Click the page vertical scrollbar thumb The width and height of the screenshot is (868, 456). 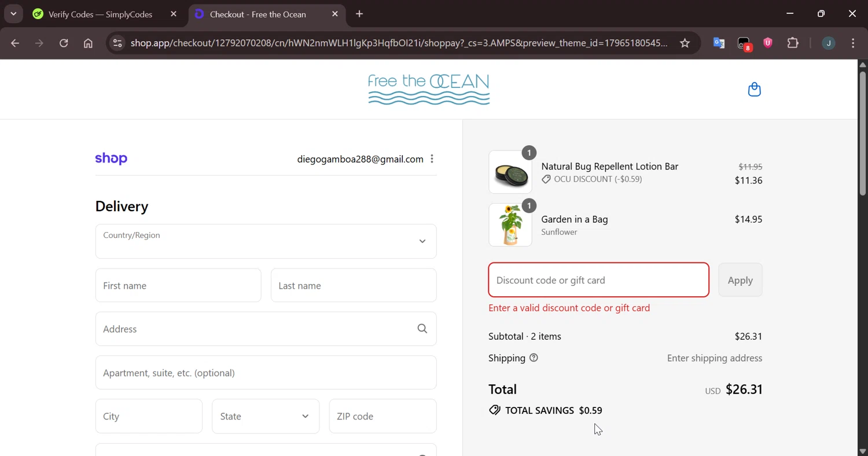click(x=863, y=133)
